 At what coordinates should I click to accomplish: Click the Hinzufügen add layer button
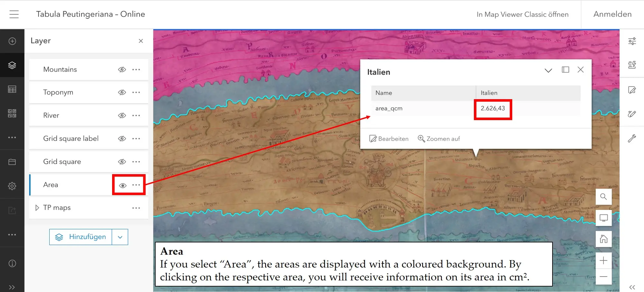(81, 237)
